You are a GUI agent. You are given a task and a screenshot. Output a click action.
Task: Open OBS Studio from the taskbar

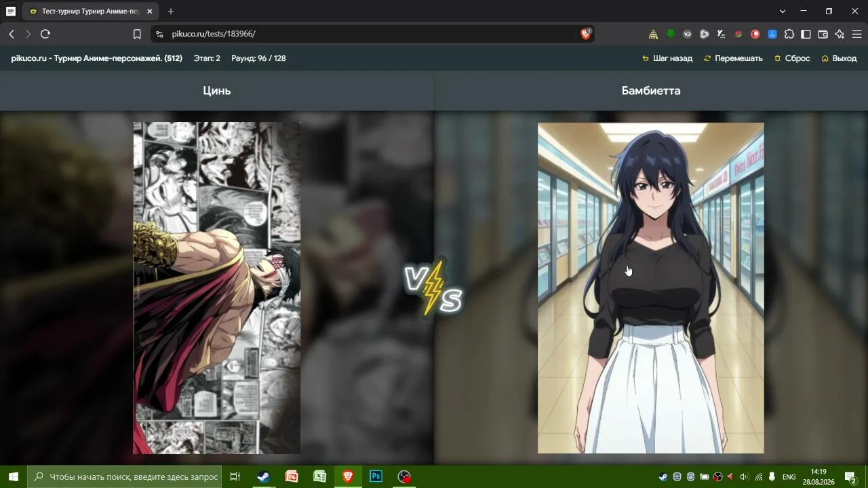point(404,476)
